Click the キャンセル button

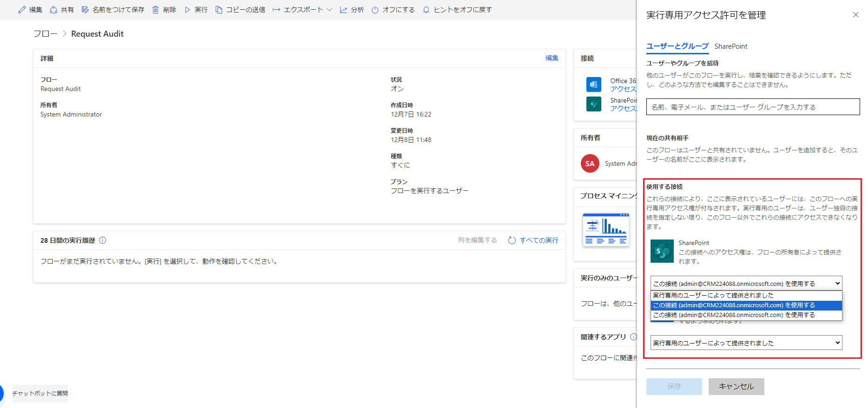click(736, 386)
